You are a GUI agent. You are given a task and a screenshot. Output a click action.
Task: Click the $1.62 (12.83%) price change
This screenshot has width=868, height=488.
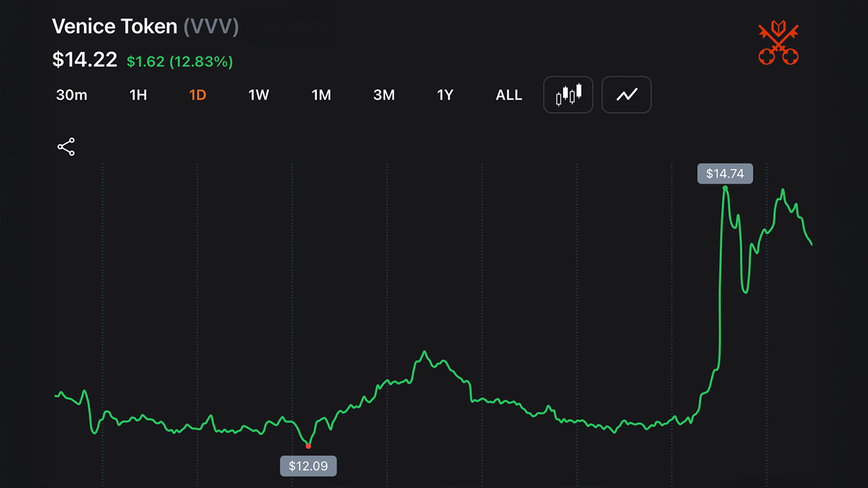pyautogui.click(x=180, y=62)
